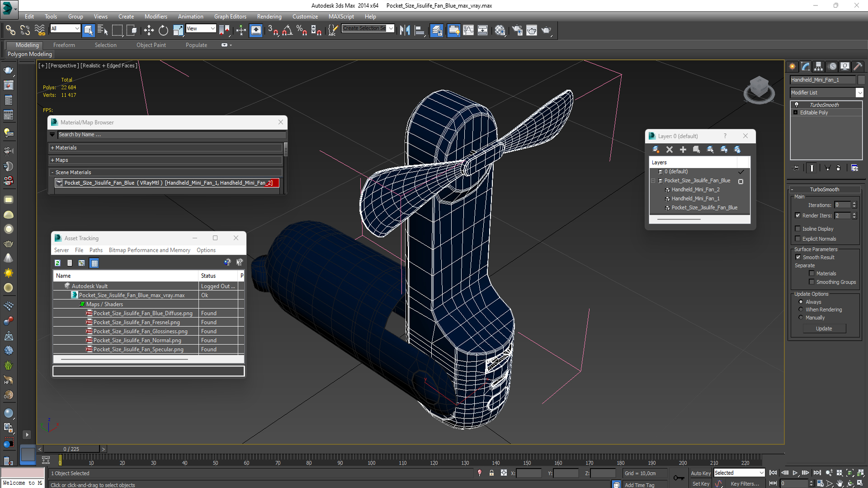Activate the Rotate tool
Screen dimensions: 868x488
click(163, 30)
